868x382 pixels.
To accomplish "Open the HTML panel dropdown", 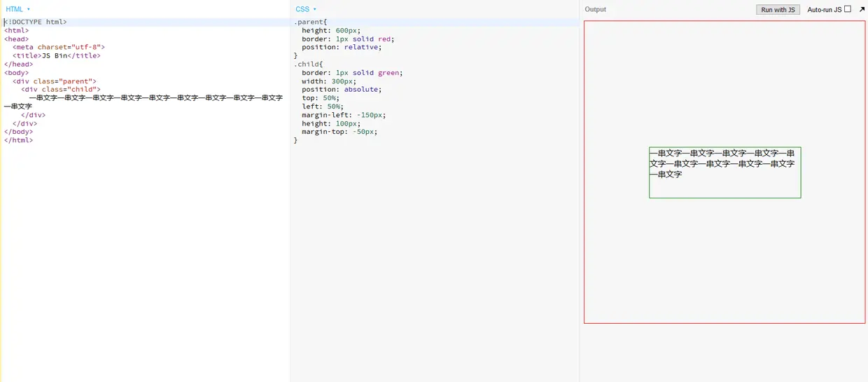I will click(17, 9).
